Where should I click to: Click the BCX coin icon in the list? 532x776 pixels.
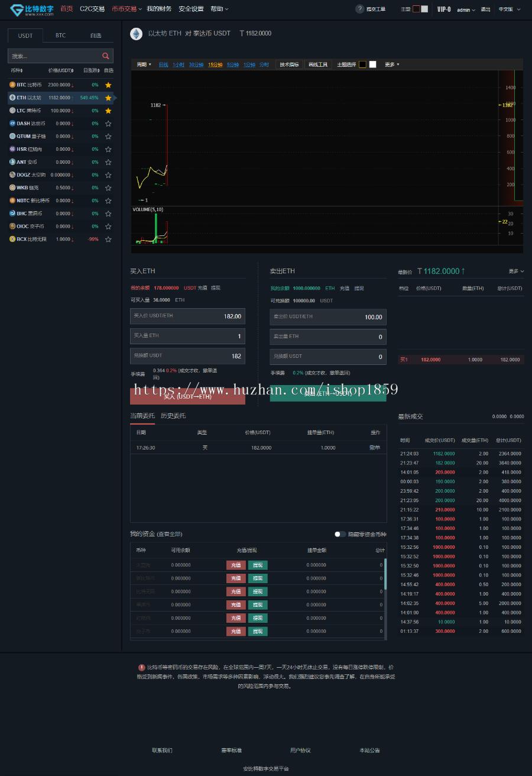coord(12,239)
